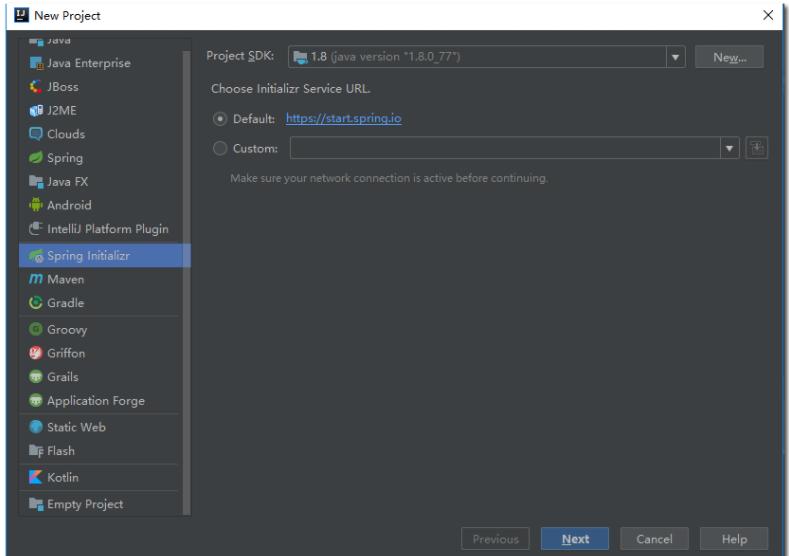Click the Spring leaf icon
This screenshot has width=789, height=556.
(36, 157)
